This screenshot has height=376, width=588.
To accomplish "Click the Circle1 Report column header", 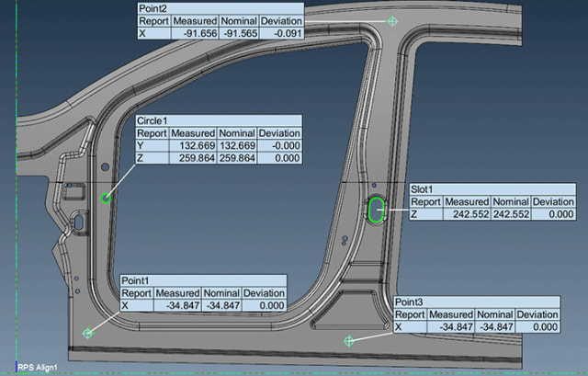I will pyautogui.click(x=153, y=133).
